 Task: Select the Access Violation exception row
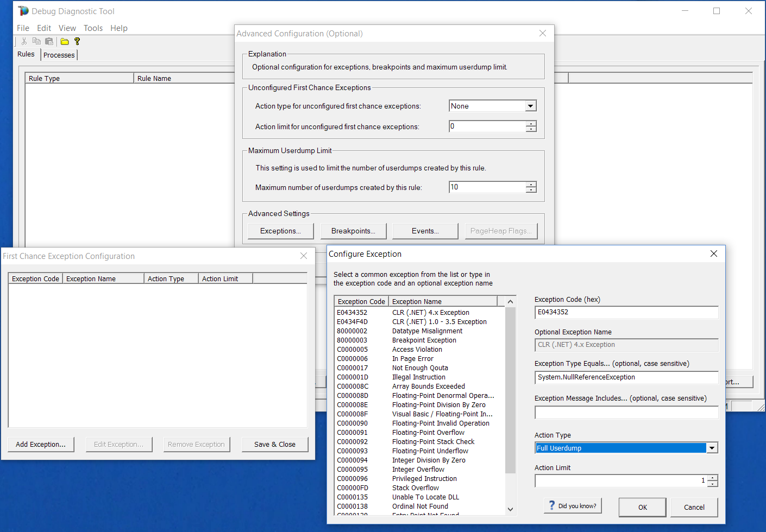(x=419, y=350)
